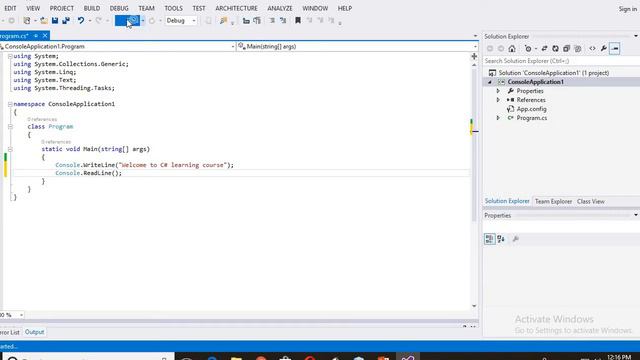The height and width of the screenshot is (360, 640).
Task: Switch to the Class View tab
Action: point(591,201)
